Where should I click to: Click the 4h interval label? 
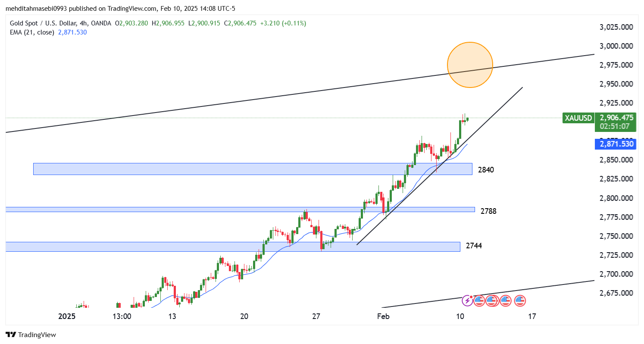pos(83,23)
